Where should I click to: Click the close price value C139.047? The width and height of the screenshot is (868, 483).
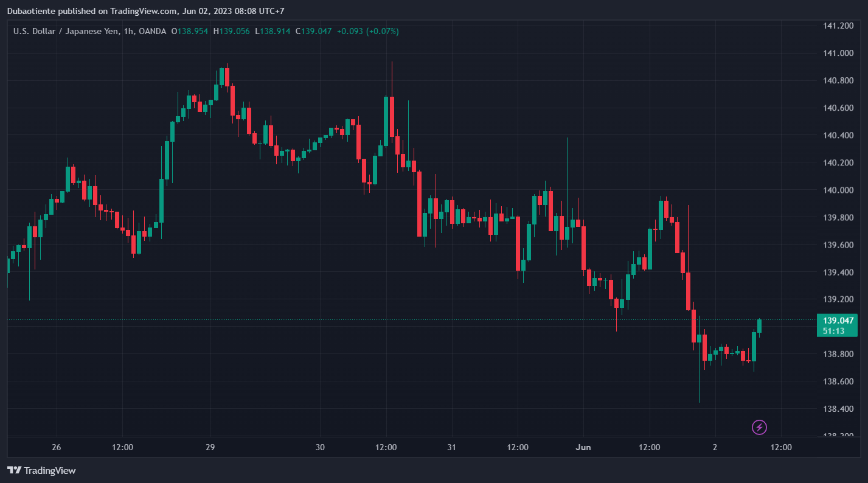pyautogui.click(x=313, y=31)
